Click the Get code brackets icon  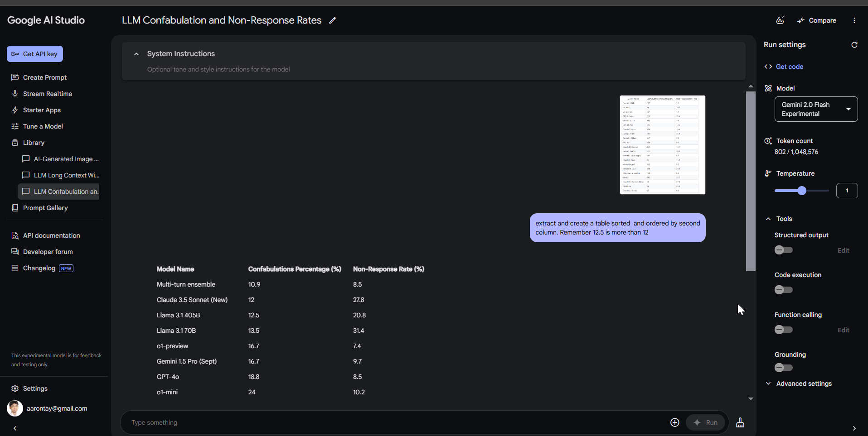768,67
